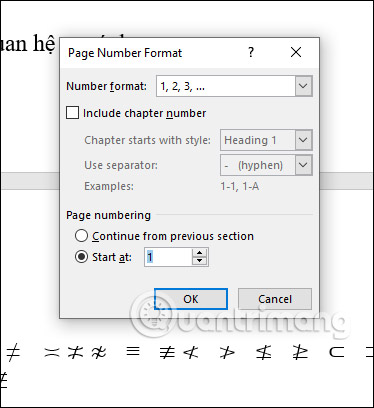This screenshot has width=374, height=408.
Task: Click the not-greater-than (≯) symbol
Action: (227, 352)
